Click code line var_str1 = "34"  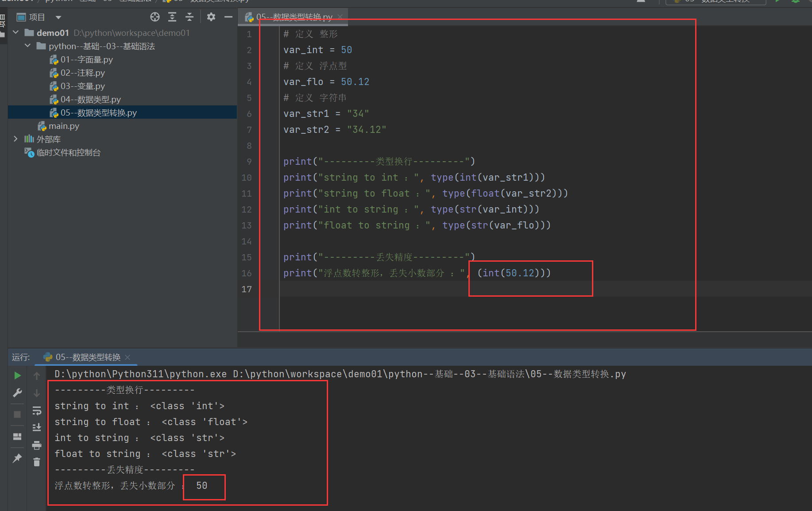(326, 114)
